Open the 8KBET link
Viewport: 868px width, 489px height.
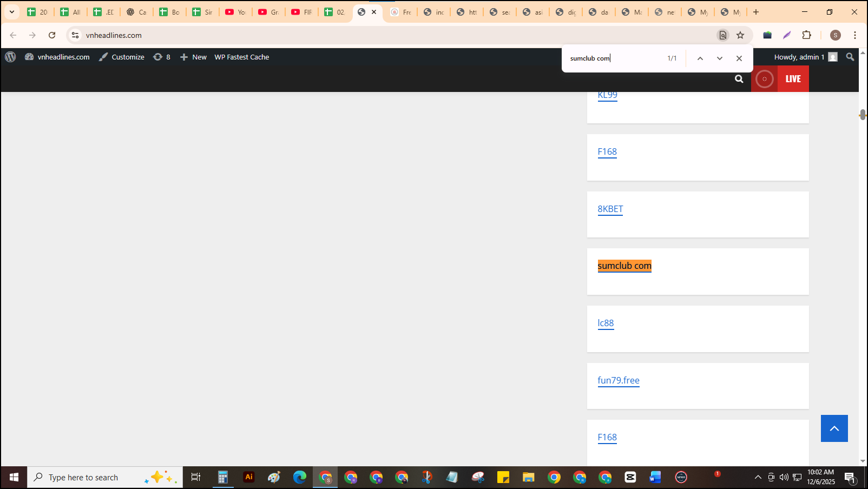click(610, 209)
